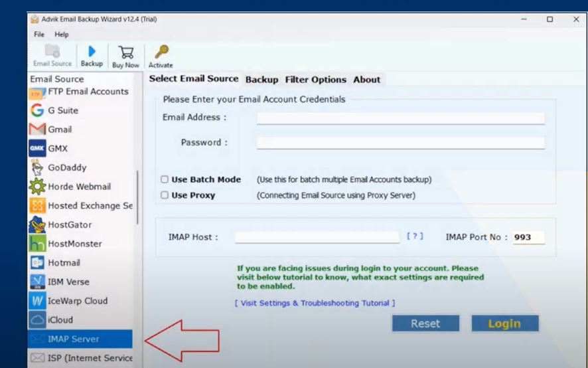Choose the Gmail envelope icon
Image resolution: width=588 pixels, height=368 pixels.
tap(37, 129)
